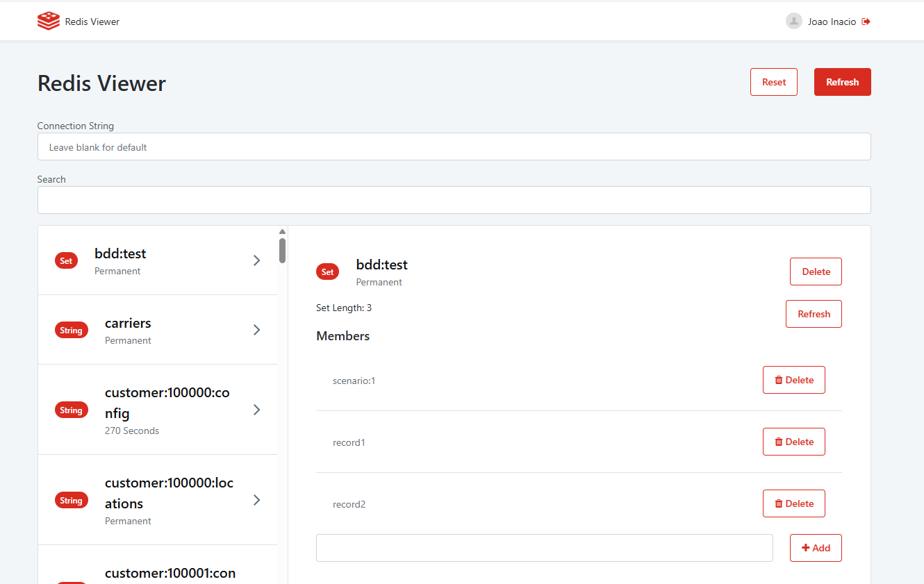Select customer:100000:locations key name
924x584 pixels.
[170, 493]
